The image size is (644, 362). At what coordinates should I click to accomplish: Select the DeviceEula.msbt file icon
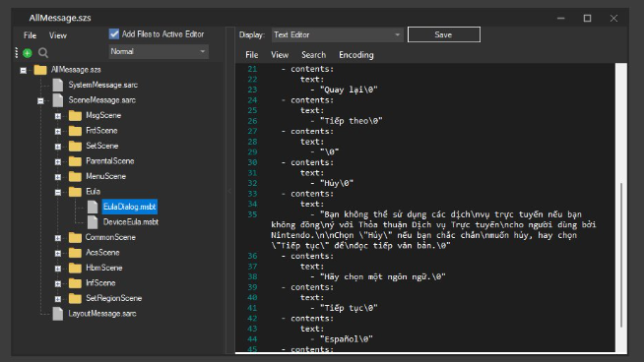click(x=93, y=222)
